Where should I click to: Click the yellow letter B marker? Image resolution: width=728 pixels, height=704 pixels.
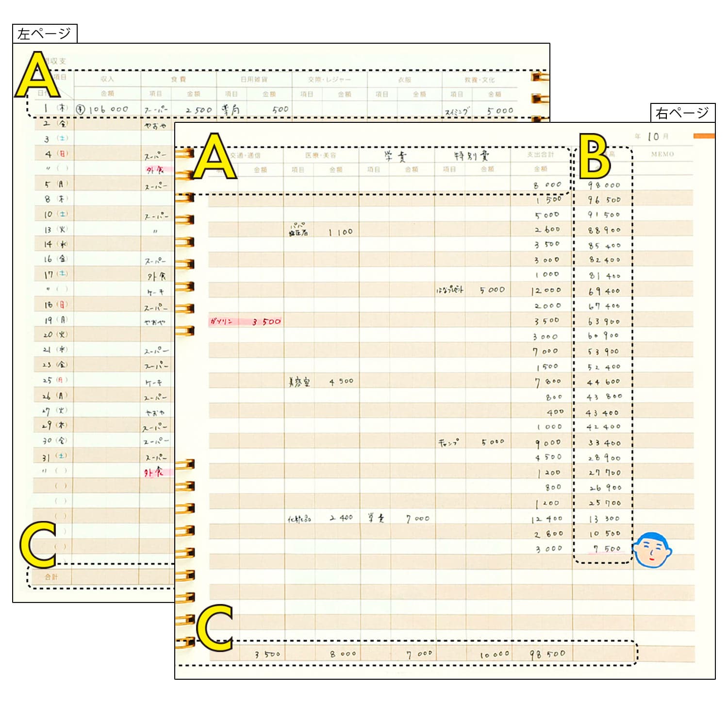tap(594, 156)
